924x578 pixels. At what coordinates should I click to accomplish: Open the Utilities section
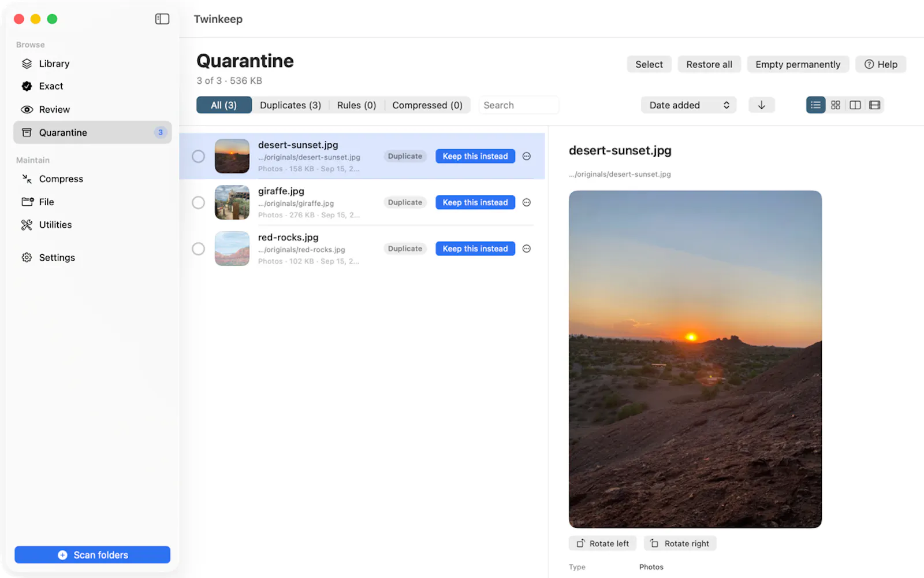point(92,225)
